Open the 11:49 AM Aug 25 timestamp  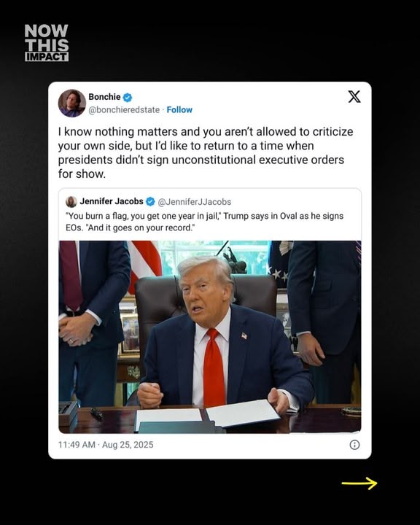pos(106,445)
